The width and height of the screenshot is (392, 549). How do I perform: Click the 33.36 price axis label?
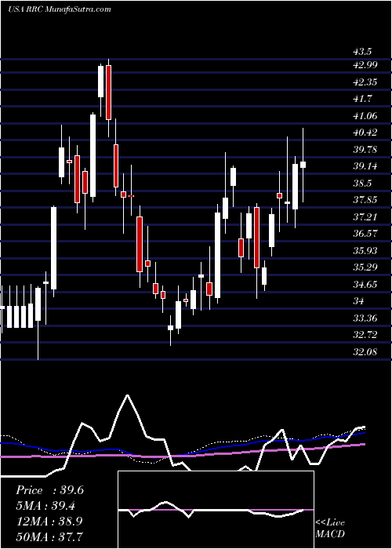coord(365,318)
